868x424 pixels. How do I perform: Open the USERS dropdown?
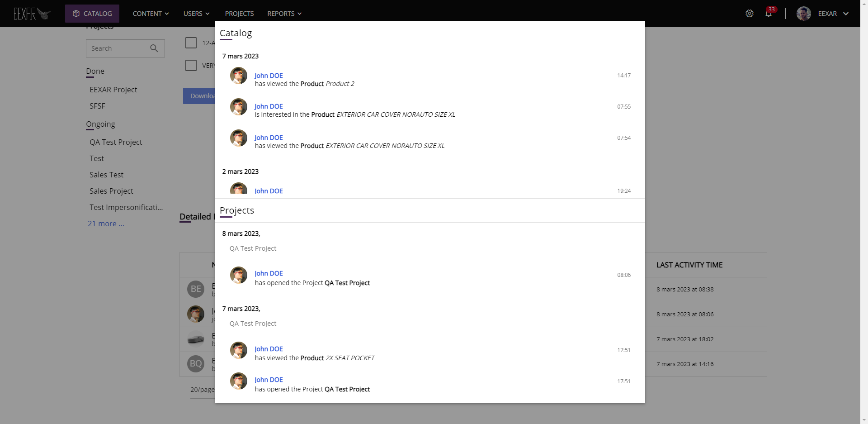tap(196, 13)
